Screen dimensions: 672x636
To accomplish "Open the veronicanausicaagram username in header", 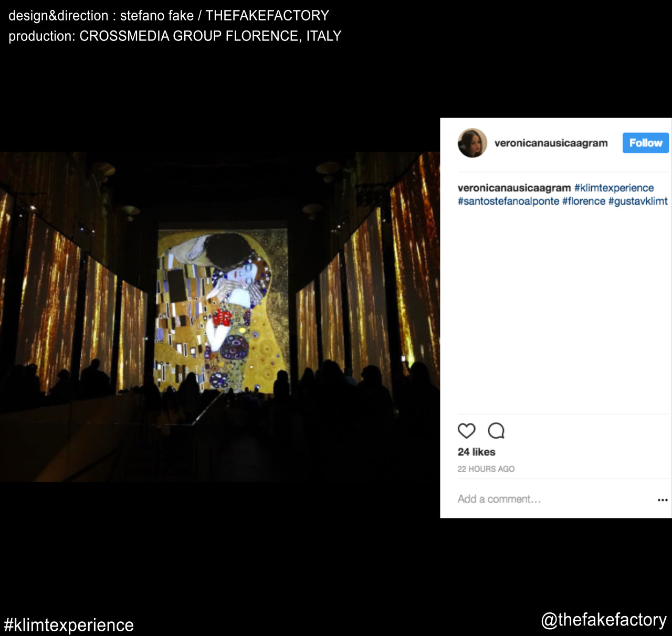I will tap(551, 143).
